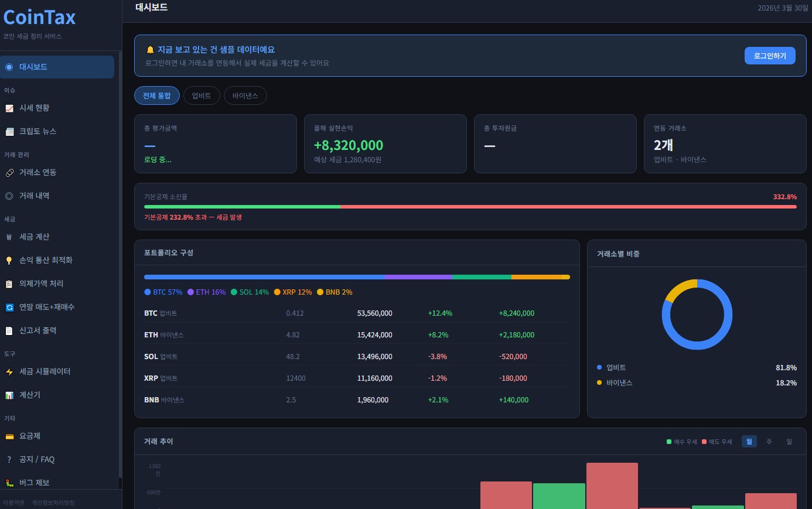This screenshot has width=812, height=509.
Task: Click the BNB row value 1,960,000
Action: point(373,400)
